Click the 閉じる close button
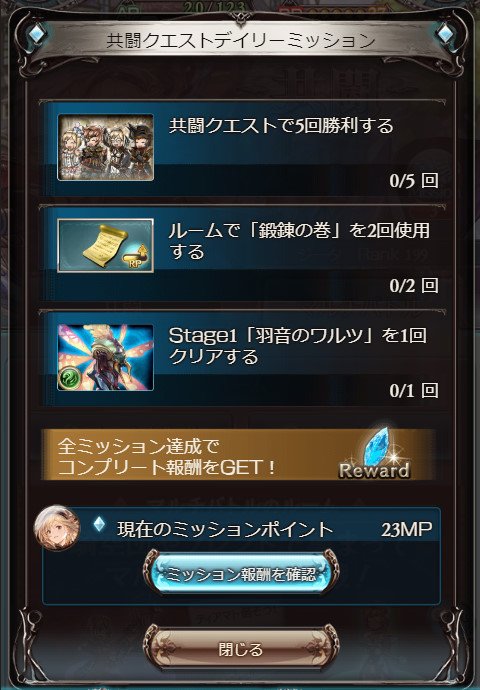480x690 pixels. coord(241,649)
